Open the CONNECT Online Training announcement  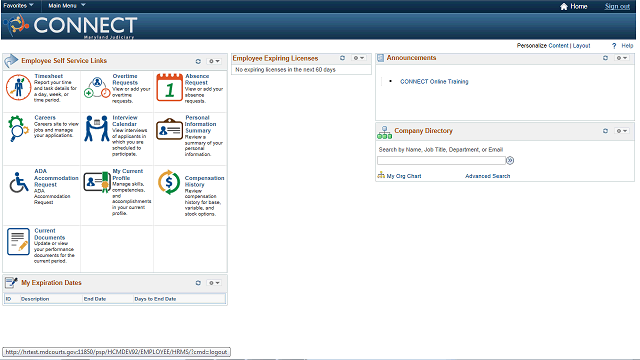coord(434,82)
